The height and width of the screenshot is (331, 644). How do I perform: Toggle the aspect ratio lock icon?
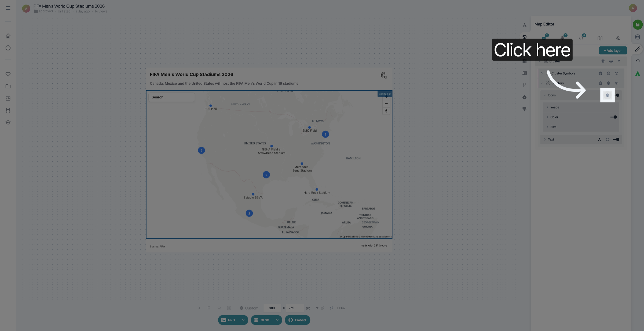click(x=323, y=308)
